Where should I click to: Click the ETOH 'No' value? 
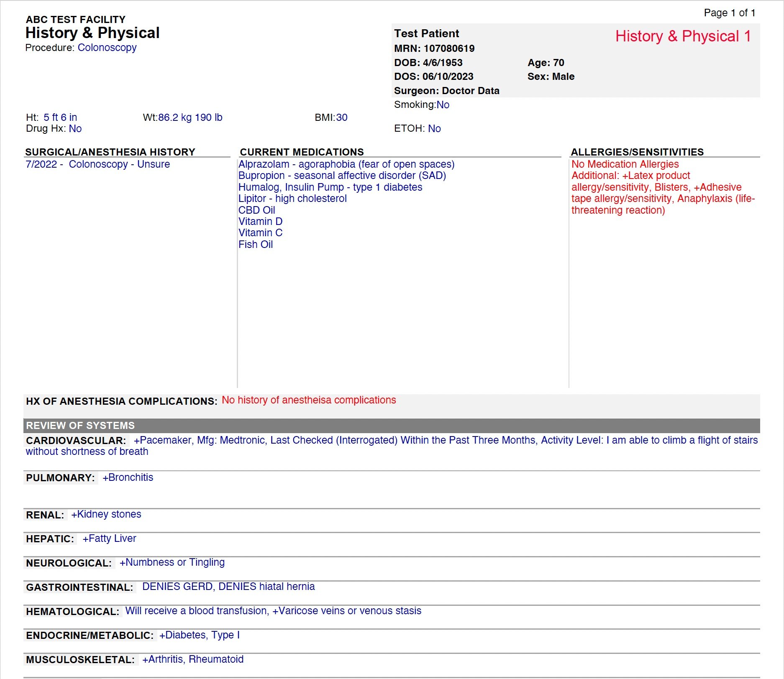434,129
